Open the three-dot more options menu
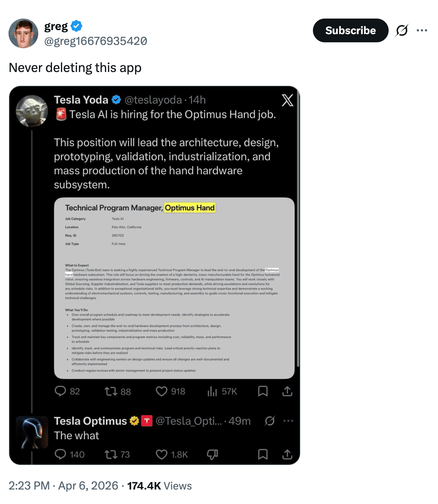The height and width of the screenshot is (504, 438). coord(422,30)
